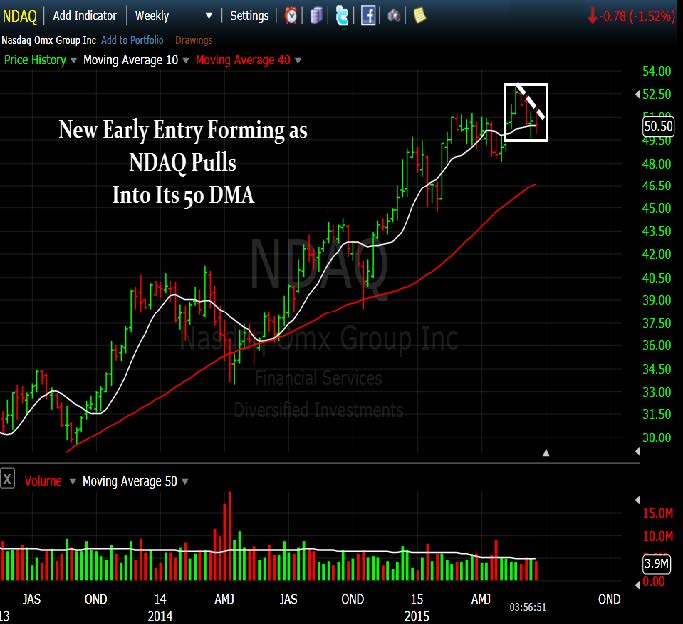Click the 54.00 price axis label
This screenshot has width=683, height=624.
click(657, 71)
